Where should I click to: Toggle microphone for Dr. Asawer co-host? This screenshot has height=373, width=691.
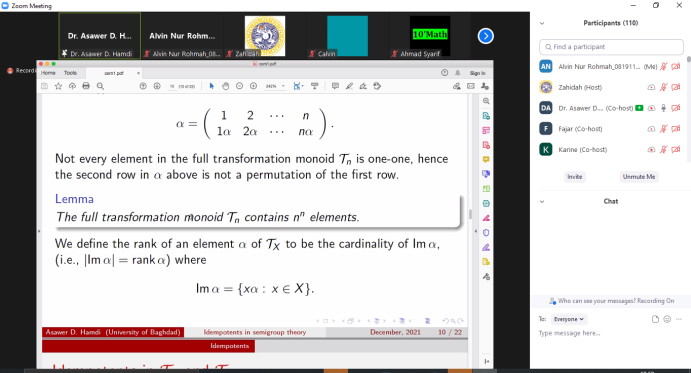click(x=664, y=108)
